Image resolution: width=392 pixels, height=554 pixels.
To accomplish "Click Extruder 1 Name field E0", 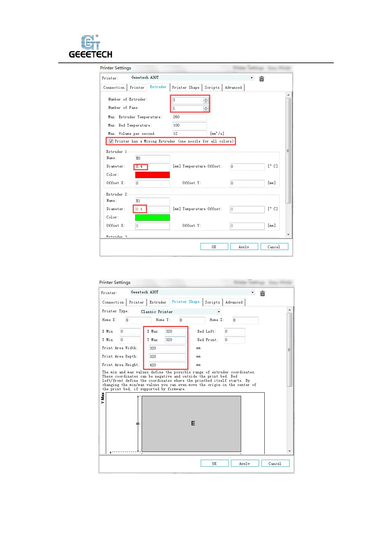I will coord(152,158).
